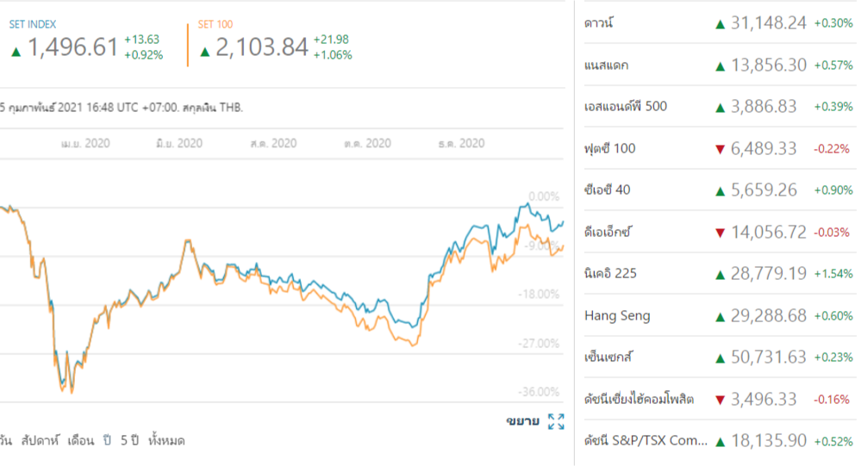Image resolution: width=868 pixels, height=466 pixels.
Task: Click the green up arrow beside SET 100
Action: click(x=204, y=51)
